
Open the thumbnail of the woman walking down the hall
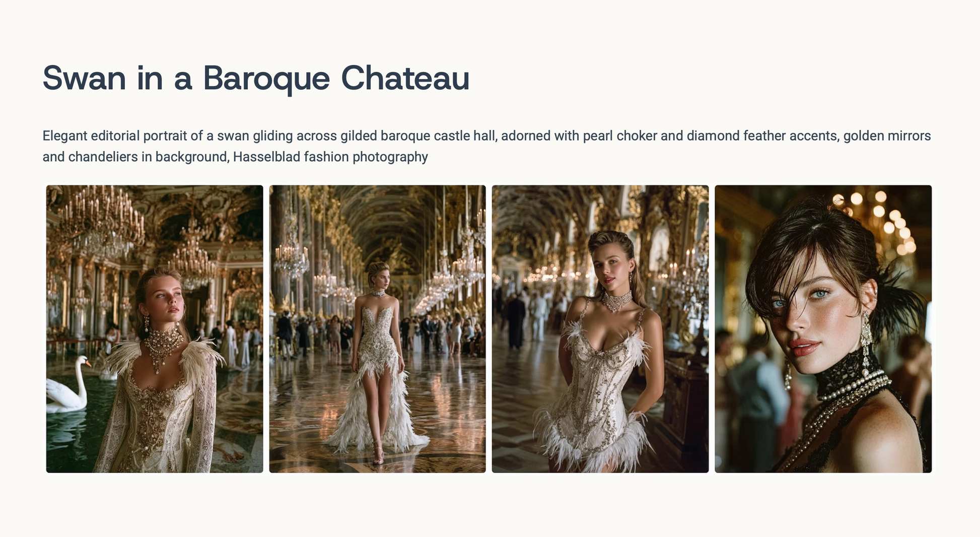pyautogui.click(x=377, y=328)
